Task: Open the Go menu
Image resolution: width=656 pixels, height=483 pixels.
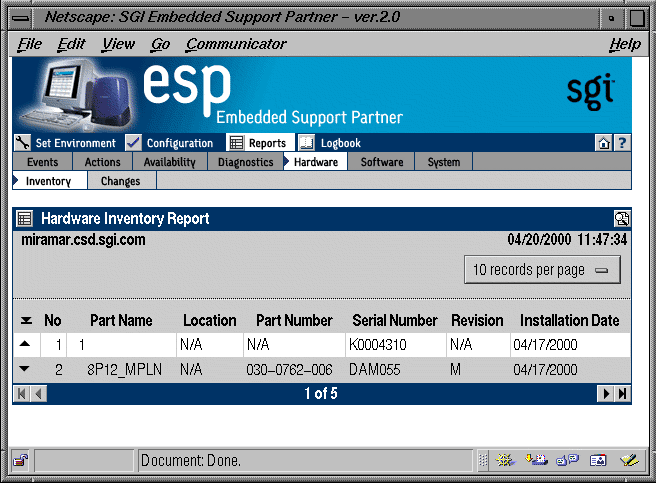Action: (161, 44)
